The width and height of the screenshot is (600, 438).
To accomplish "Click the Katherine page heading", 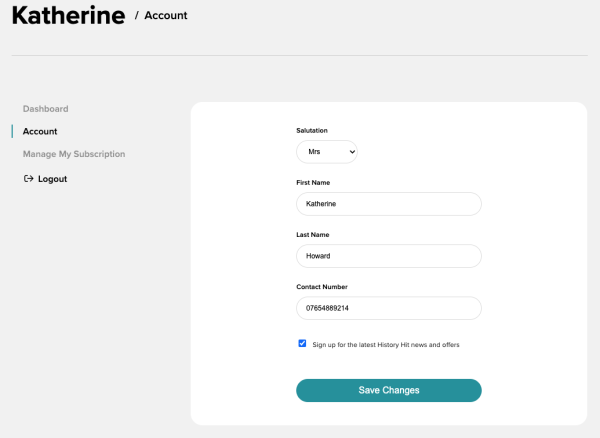I will tap(68, 16).
